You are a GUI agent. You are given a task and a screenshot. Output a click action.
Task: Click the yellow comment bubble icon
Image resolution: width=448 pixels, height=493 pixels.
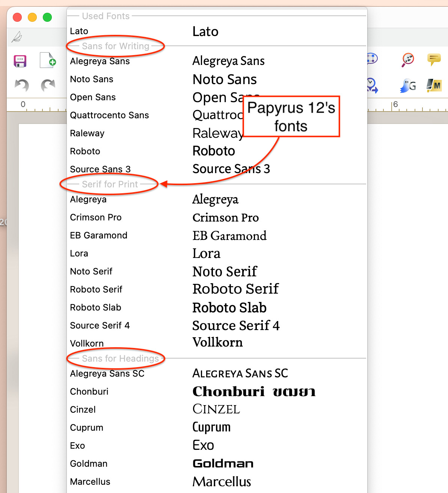click(434, 59)
